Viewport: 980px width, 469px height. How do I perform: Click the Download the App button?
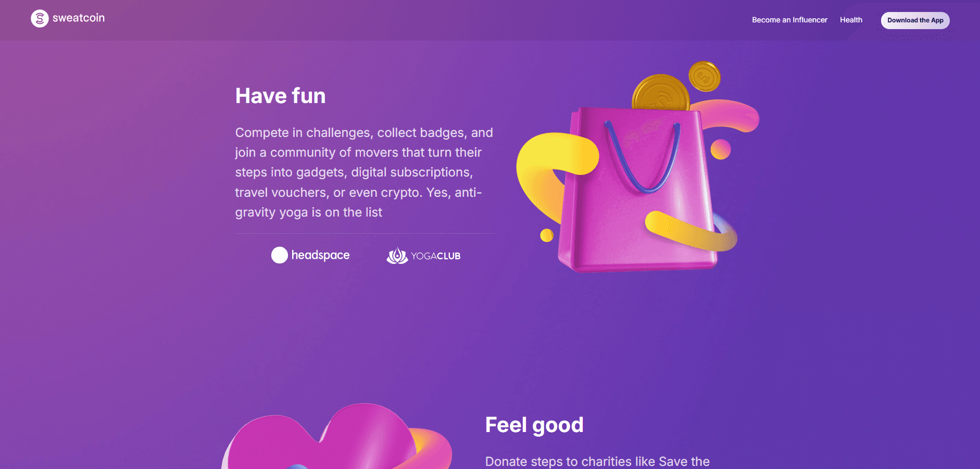[x=915, y=20]
